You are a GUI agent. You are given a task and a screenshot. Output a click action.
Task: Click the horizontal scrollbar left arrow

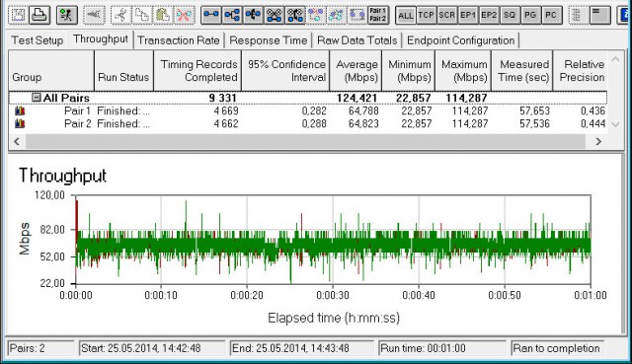17,141
